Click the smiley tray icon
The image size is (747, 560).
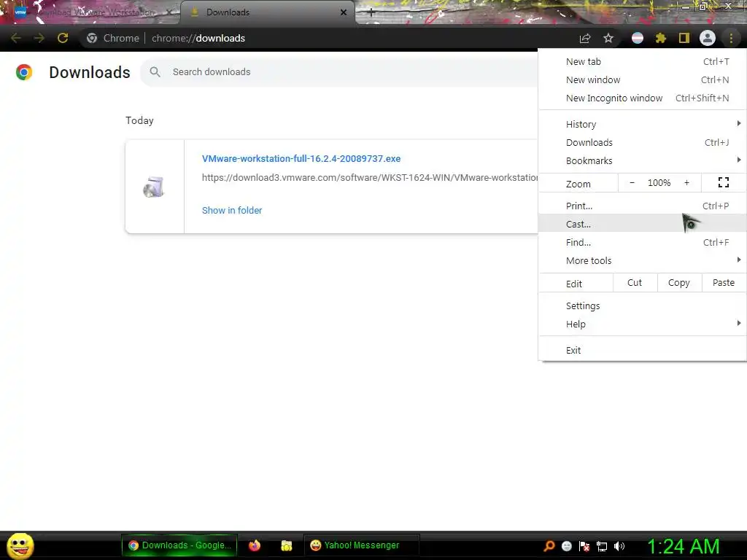click(x=566, y=546)
